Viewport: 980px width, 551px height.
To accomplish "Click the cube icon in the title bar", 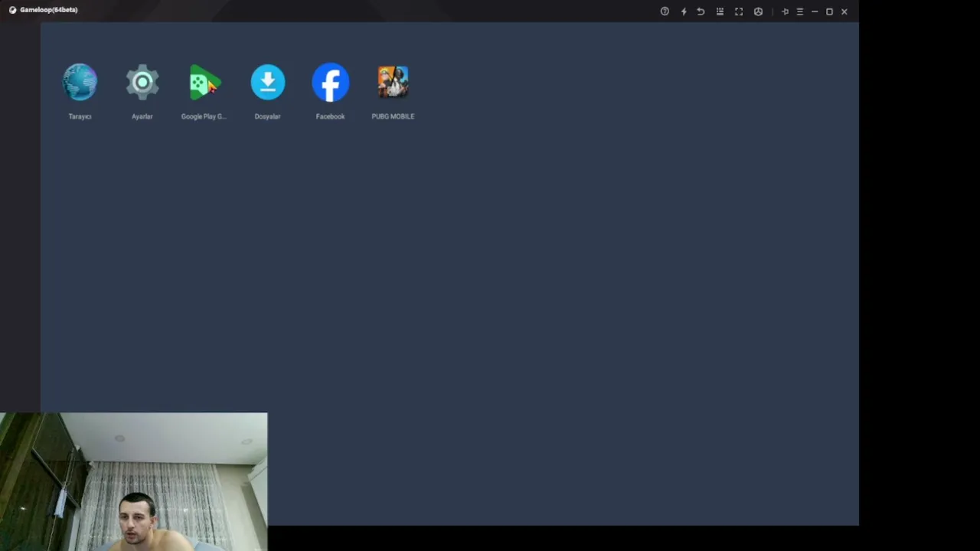I will tap(758, 11).
